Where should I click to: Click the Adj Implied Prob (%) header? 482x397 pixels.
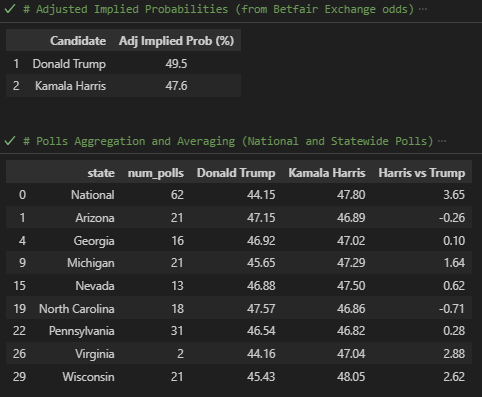(x=176, y=41)
